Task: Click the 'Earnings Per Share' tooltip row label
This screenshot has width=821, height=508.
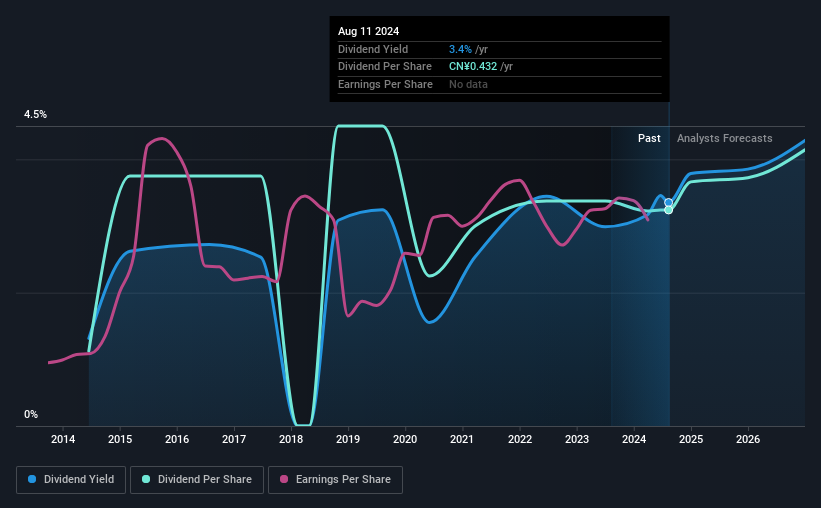Action: (385, 84)
